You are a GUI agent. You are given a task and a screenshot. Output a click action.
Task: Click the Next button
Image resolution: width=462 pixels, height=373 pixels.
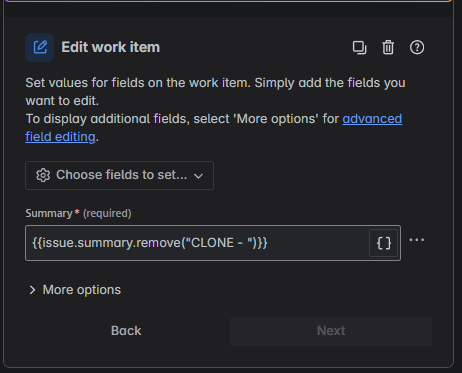[x=331, y=331]
